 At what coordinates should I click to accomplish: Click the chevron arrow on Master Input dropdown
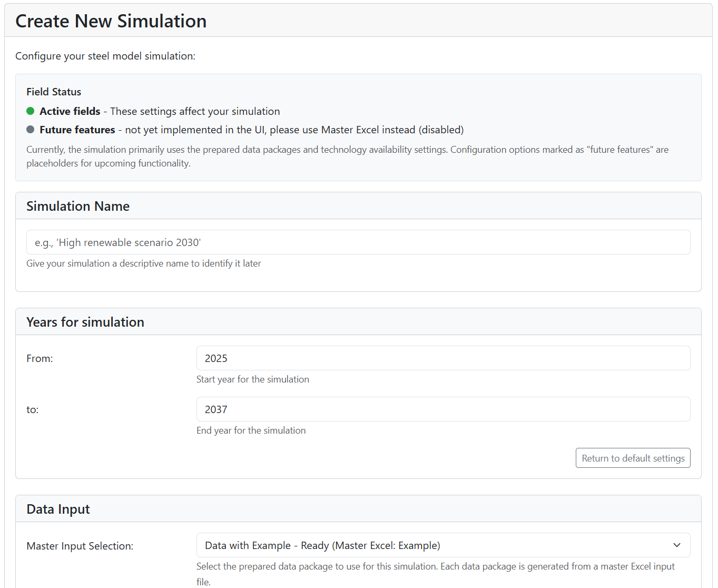(677, 545)
